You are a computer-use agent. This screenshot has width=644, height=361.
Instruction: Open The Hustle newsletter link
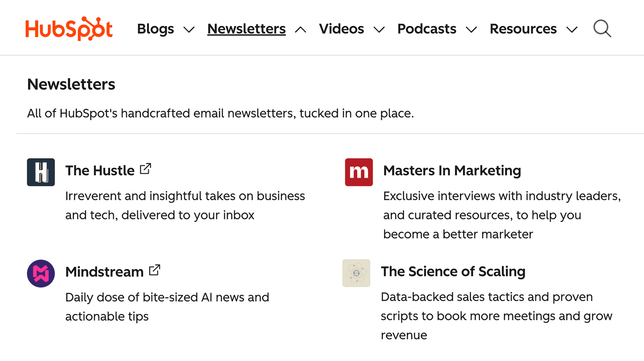[x=100, y=170]
